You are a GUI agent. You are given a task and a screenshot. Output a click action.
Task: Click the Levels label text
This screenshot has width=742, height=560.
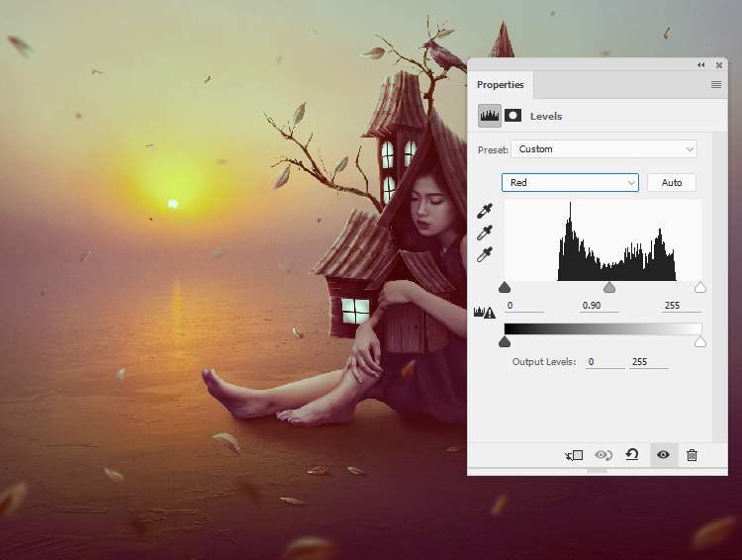pos(546,117)
